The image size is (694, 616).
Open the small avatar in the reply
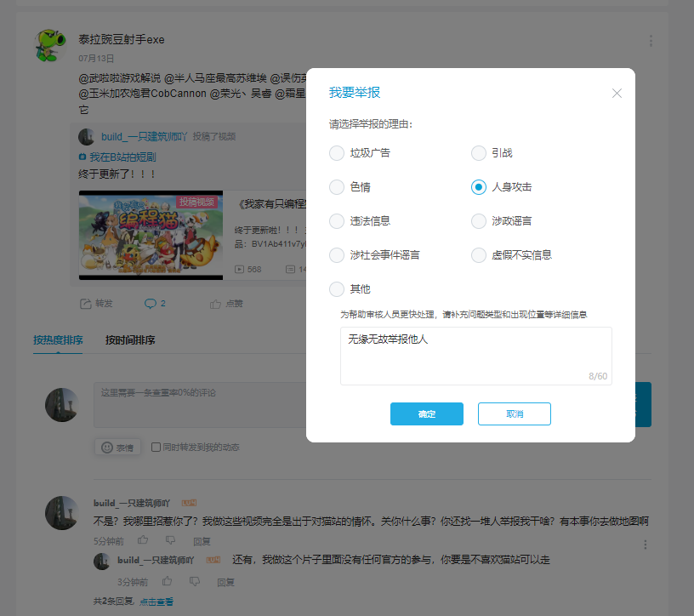[102, 561]
